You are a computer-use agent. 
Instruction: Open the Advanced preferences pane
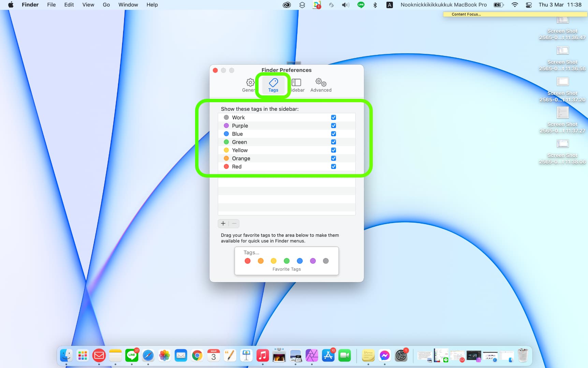[x=321, y=85]
